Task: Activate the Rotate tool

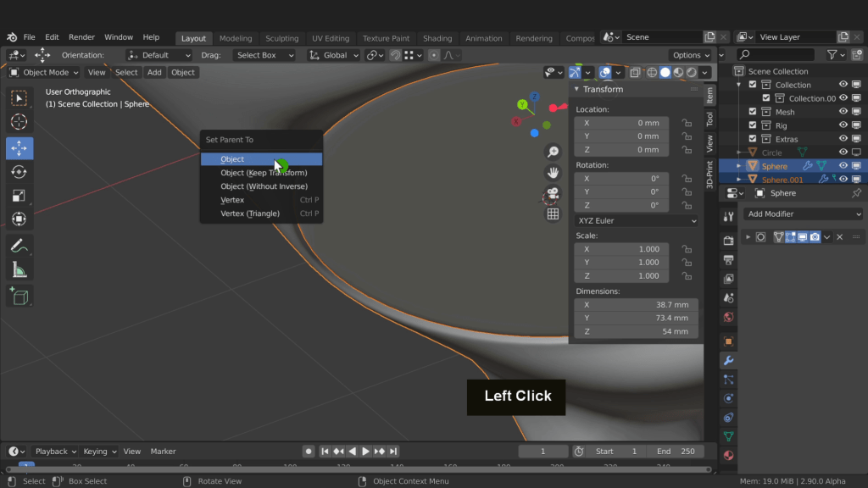Action: click(19, 172)
